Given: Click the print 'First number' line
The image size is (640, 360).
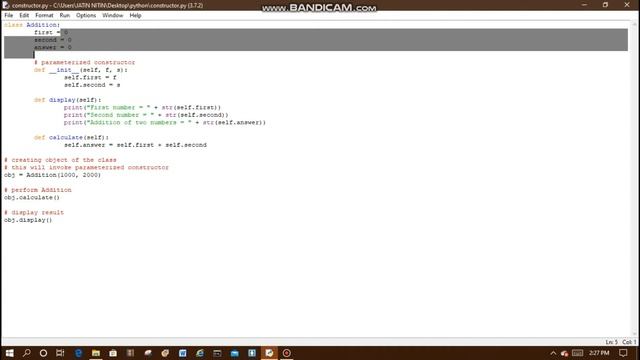Looking at the screenshot, I should 142,107.
